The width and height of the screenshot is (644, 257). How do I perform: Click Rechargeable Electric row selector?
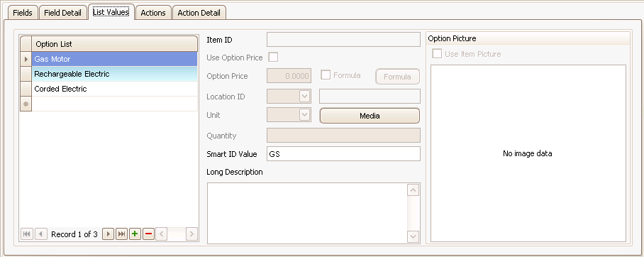tap(26, 74)
